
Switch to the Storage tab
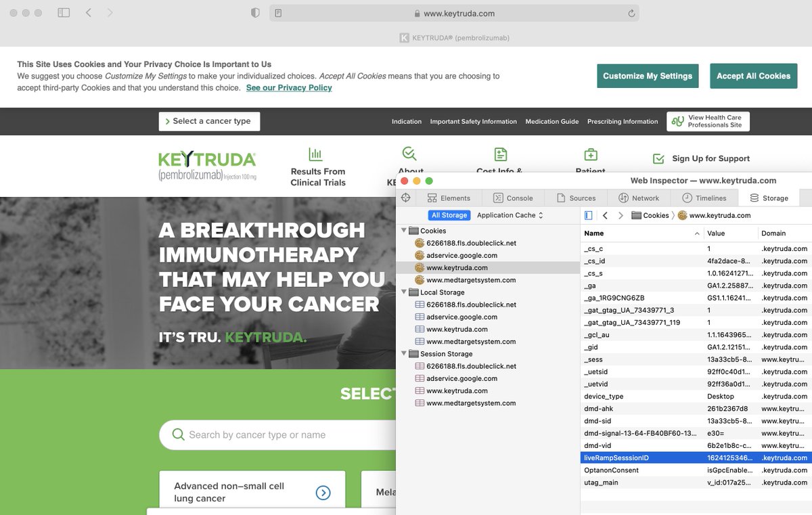pos(769,198)
